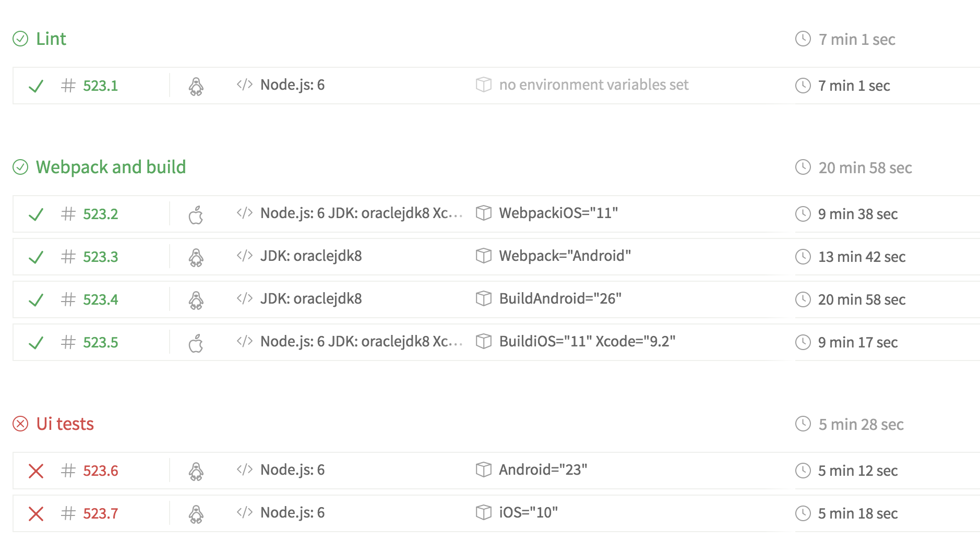Viewport: 980px width, 553px height.
Task: Click the green circle check beside Lint heading
Action: [x=20, y=38]
